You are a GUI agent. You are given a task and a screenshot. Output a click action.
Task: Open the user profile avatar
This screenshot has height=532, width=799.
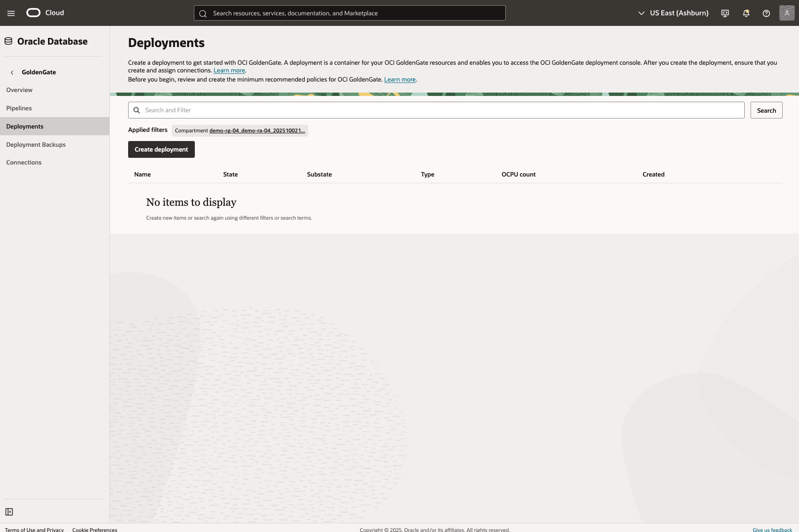tap(787, 13)
